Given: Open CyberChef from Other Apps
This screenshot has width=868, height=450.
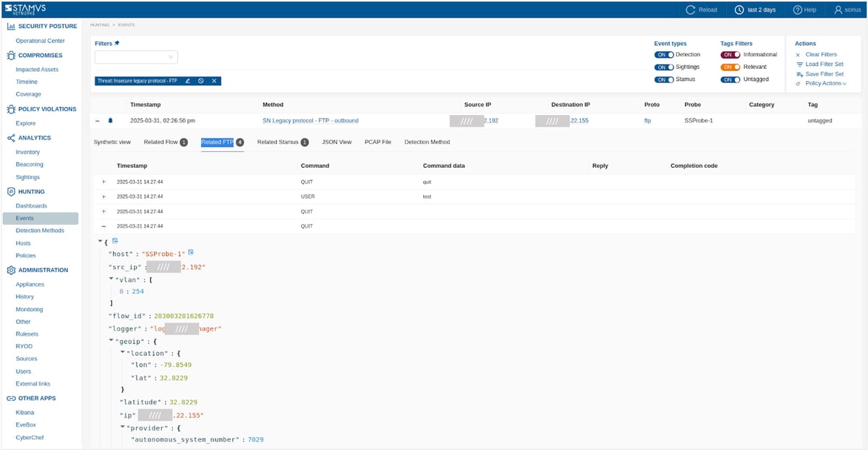Looking at the screenshot, I should pos(30,438).
